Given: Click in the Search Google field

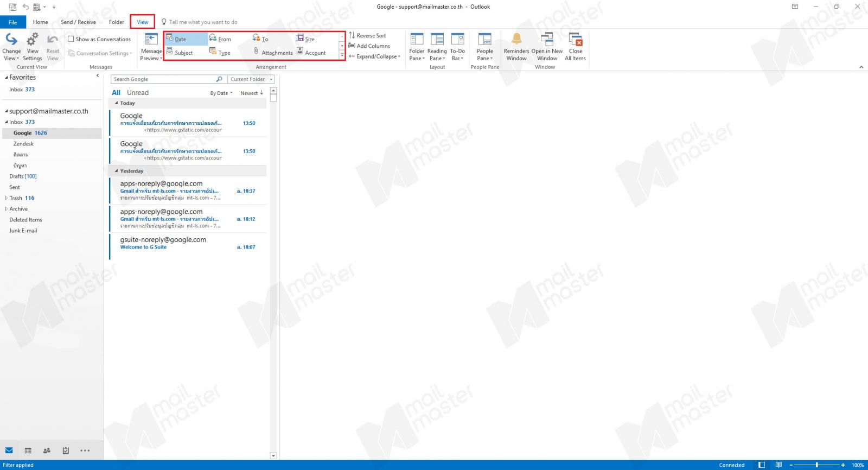Looking at the screenshot, I should coord(163,79).
